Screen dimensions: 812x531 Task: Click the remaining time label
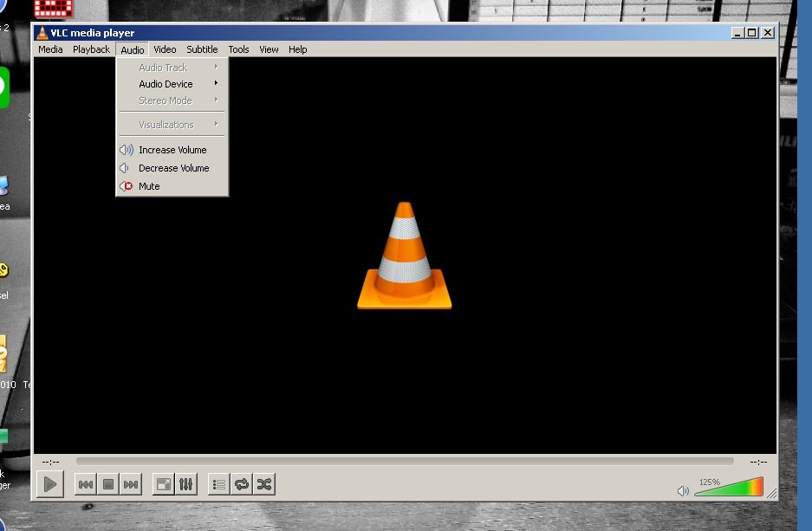(x=758, y=462)
